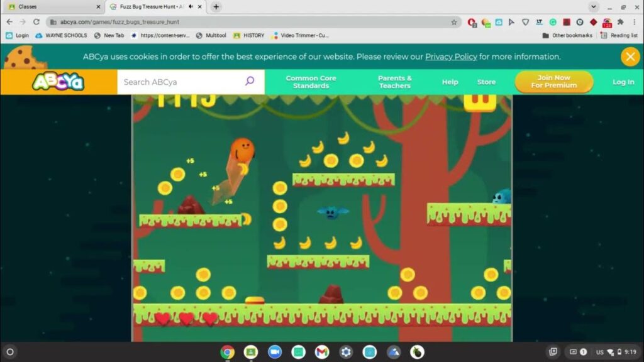This screenshot has height=362, width=644.
Task: Open the avocado app on the shelf
Action: coord(417,352)
